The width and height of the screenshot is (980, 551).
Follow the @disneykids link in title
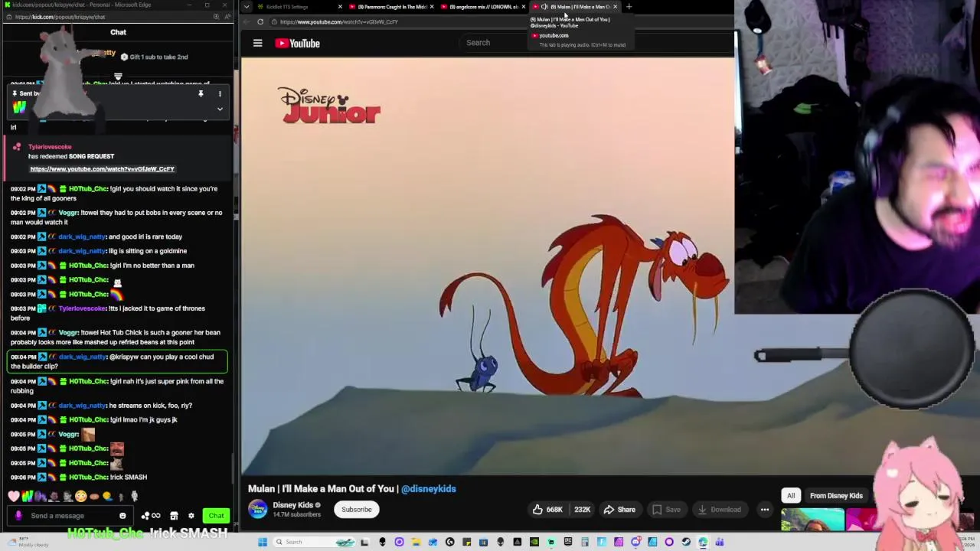pyautogui.click(x=428, y=488)
